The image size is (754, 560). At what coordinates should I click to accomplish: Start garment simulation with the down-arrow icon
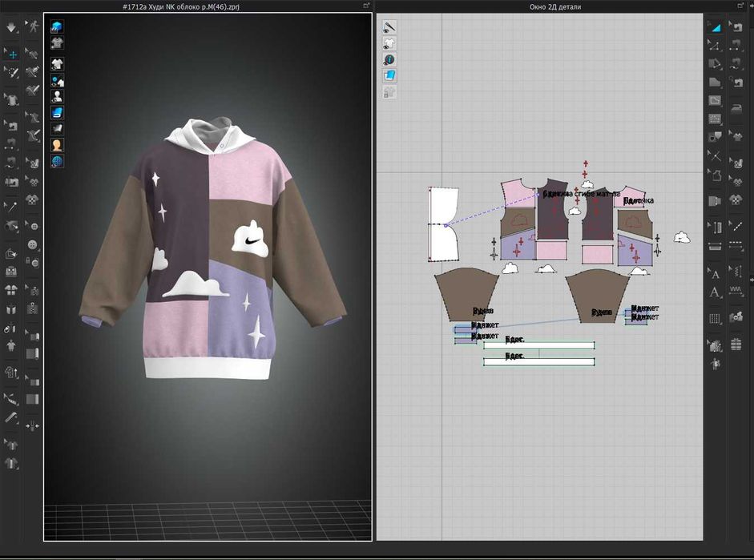[x=11, y=28]
